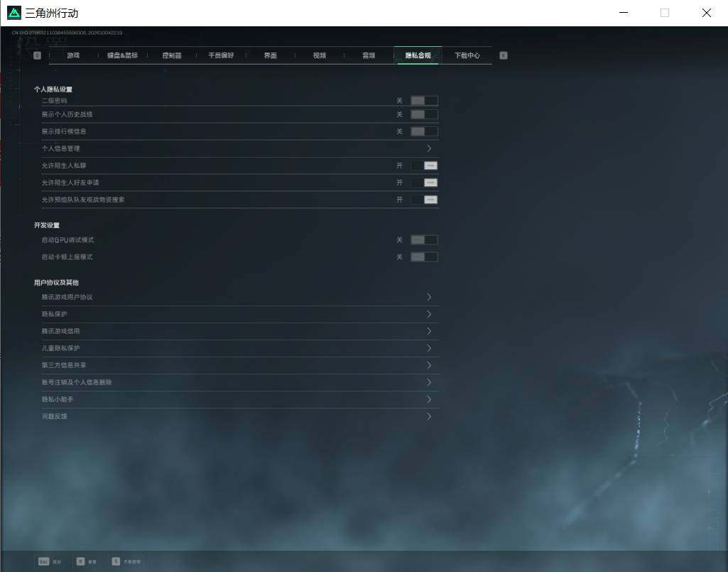Open 腾讯游戏用户协议 via its chevron
Image resolution: width=728 pixels, height=572 pixels.
pos(429,297)
